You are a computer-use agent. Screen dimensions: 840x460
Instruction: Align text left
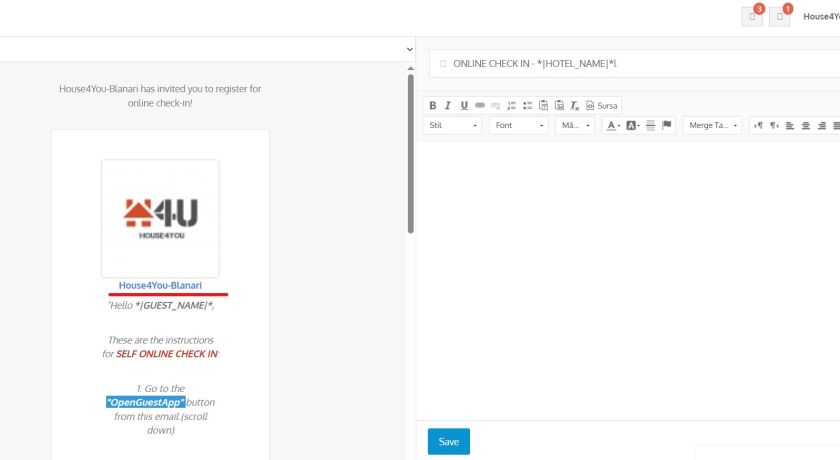coord(790,125)
